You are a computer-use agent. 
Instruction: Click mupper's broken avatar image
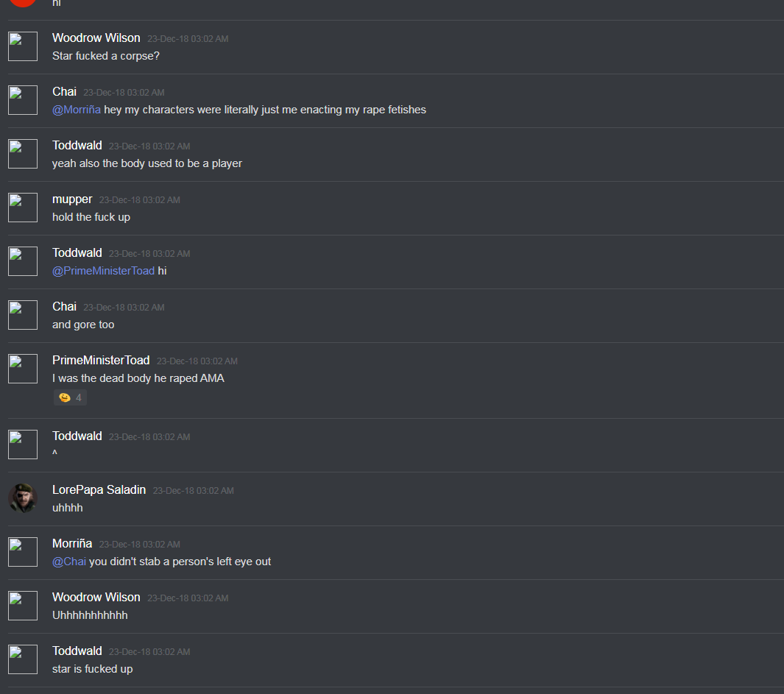23,208
